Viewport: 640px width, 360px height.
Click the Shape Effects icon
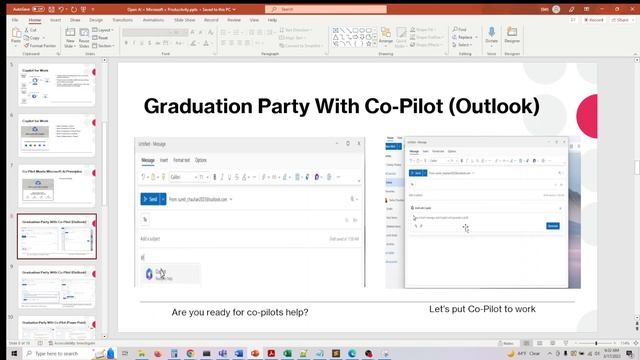tap(413, 45)
